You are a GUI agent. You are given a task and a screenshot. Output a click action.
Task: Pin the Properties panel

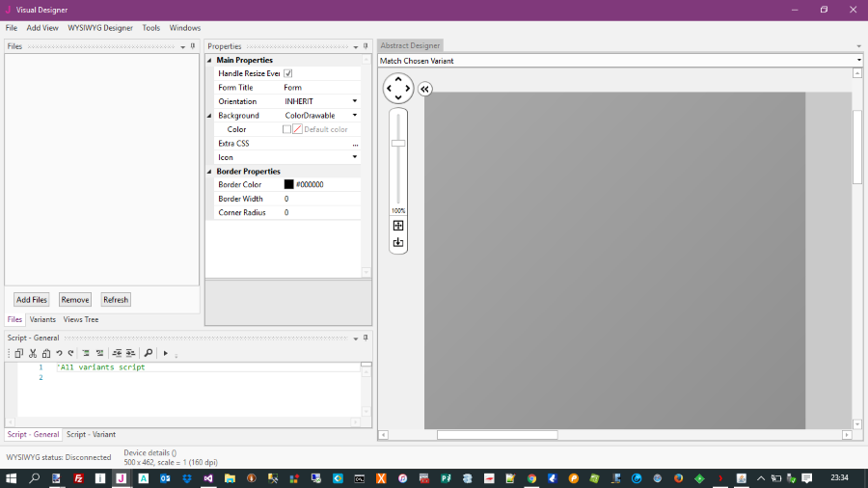tap(366, 46)
